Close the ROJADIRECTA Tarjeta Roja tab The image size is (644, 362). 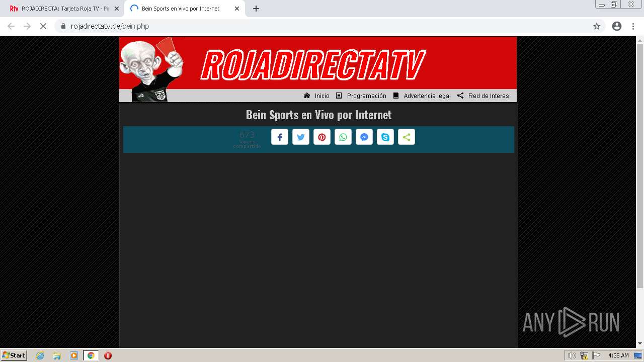point(117,9)
